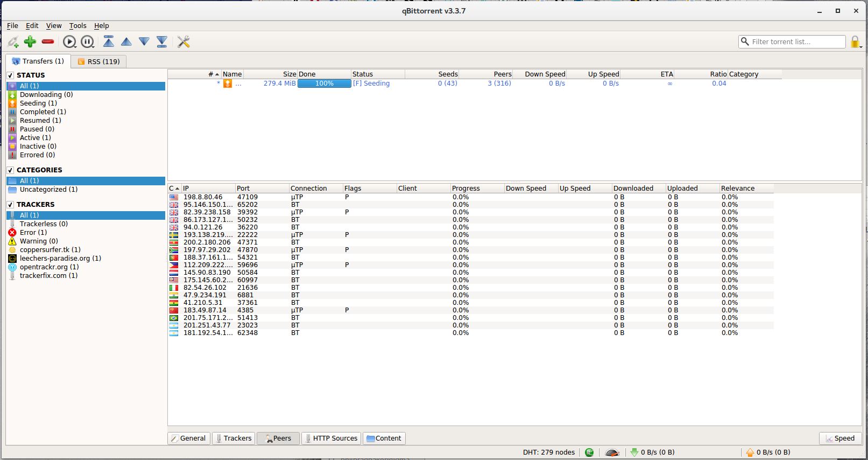Image resolution: width=868 pixels, height=460 pixels.
Task: Toggle the STATUS filter checkbox
Action: pyautogui.click(x=10, y=75)
